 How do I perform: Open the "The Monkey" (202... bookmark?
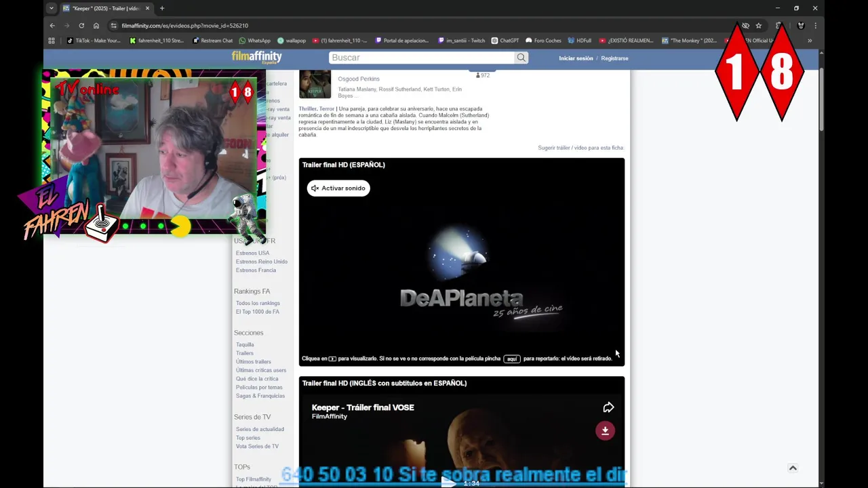coord(689,41)
